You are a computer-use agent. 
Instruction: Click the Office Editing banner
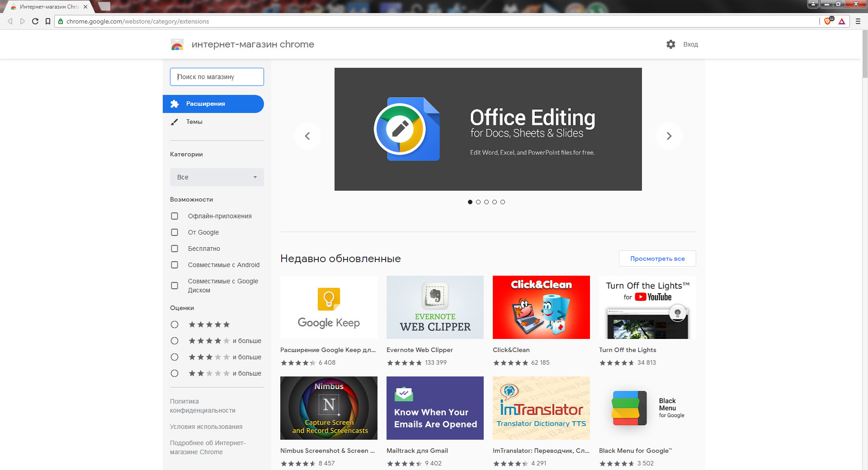pyautogui.click(x=488, y=129)
